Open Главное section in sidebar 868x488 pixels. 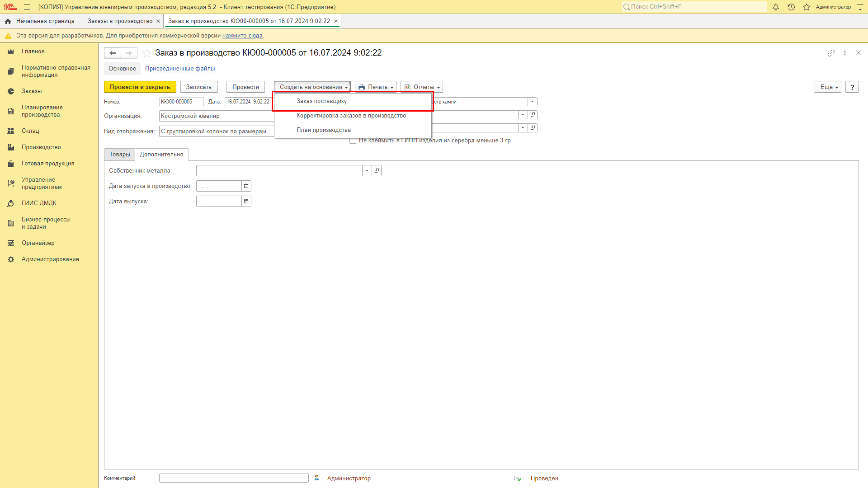(x=33, y=52)
